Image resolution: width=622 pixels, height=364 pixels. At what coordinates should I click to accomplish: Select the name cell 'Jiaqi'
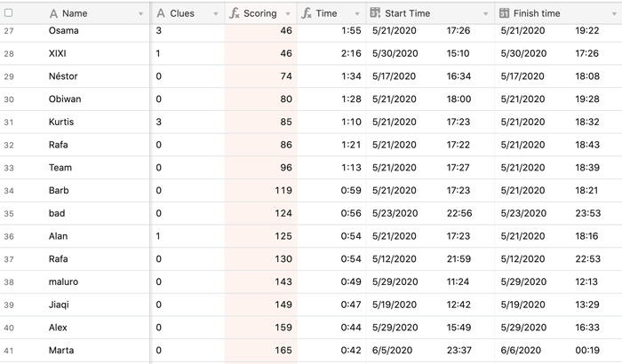pyautogui.click(x=59, y=305)
